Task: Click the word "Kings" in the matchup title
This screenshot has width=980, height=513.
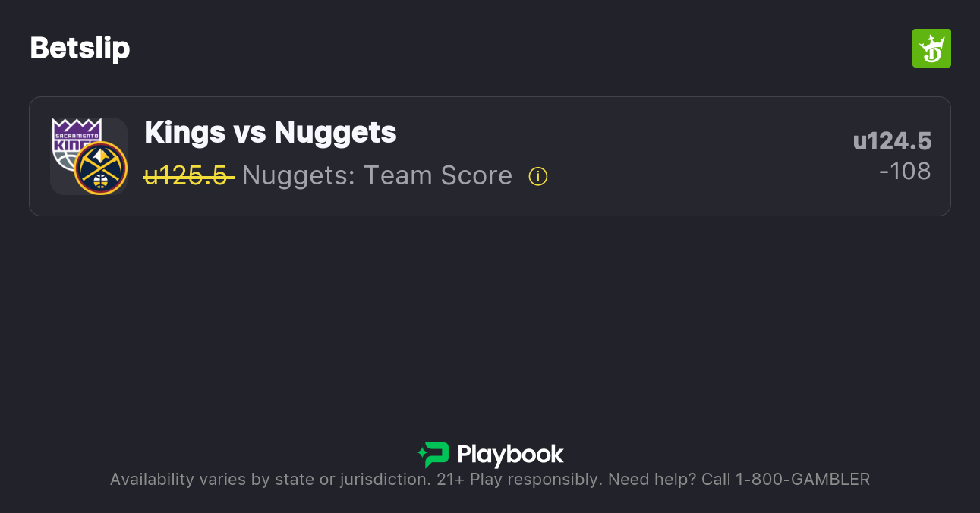Action: point(185,133)
